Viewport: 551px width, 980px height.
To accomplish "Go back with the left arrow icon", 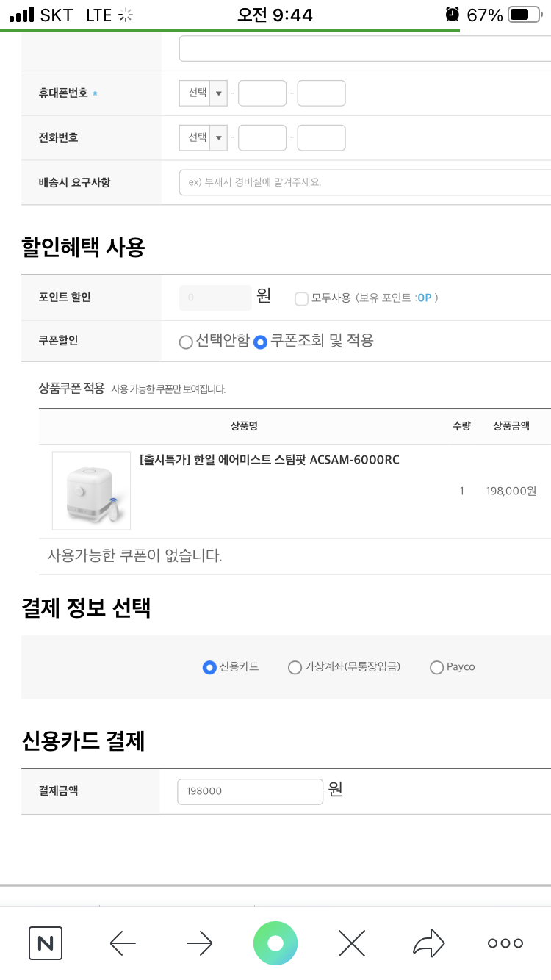I will [123, 943].
